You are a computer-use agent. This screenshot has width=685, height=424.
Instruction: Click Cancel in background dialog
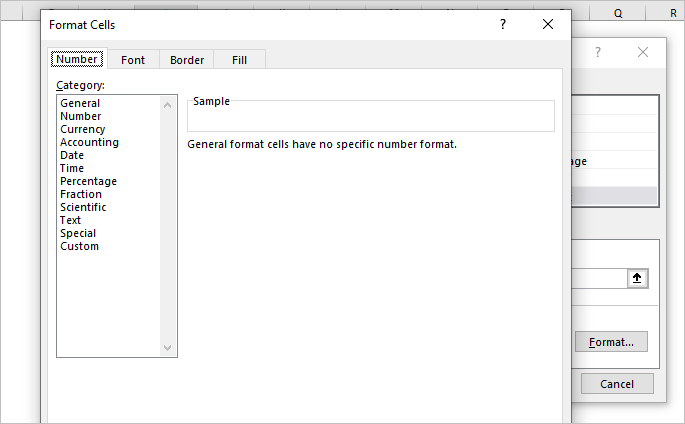click(617, 384)
